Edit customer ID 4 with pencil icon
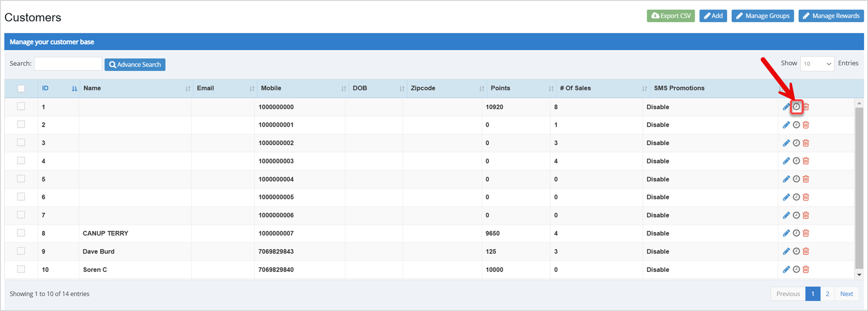 point(786,161)
